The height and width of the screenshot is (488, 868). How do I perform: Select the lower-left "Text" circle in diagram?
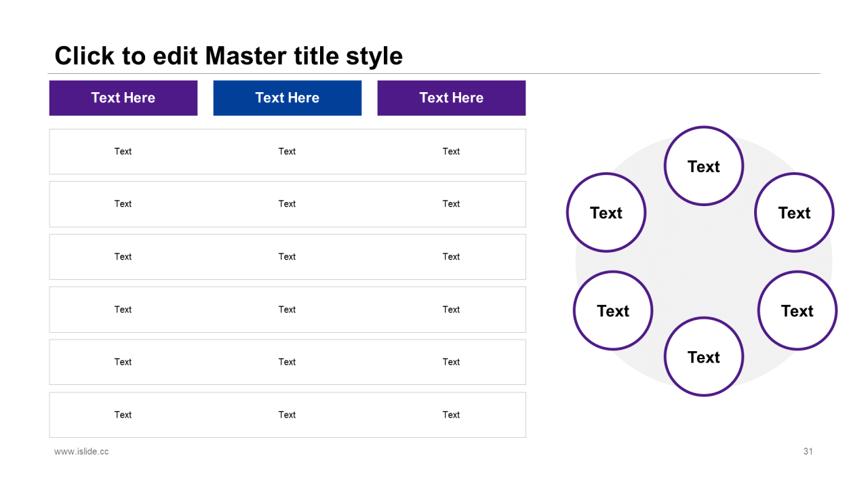612,310
